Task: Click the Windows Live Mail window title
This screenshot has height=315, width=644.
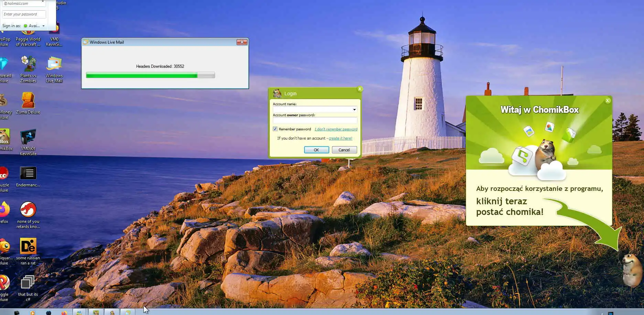Action: (x=107, y=42)
